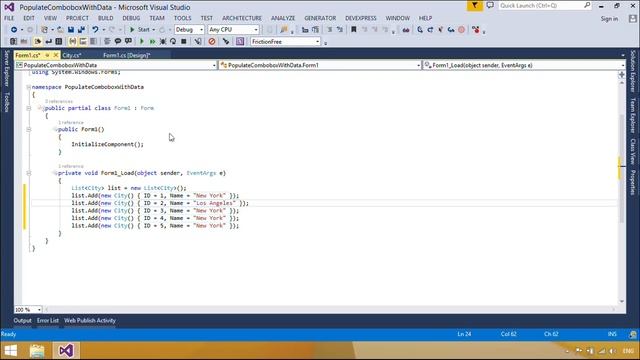This screenshot has width=640, height=360.
Task: Open the PopulateComboboxWithData project dropdown
Action: 116,65
